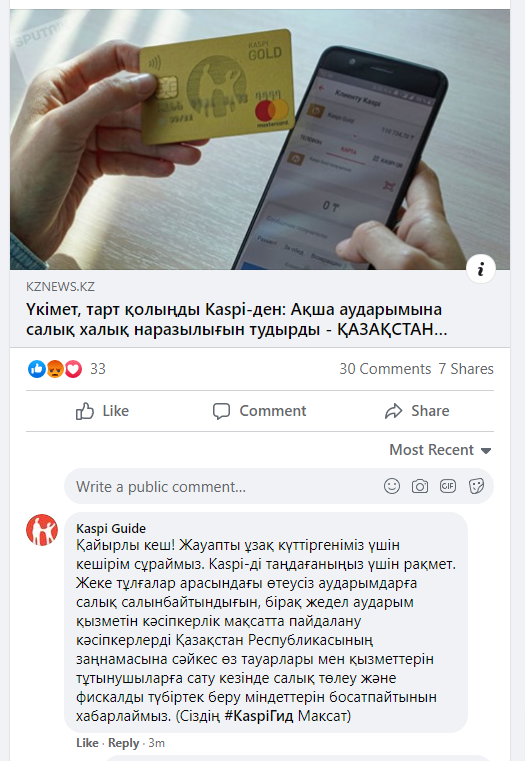The width and height of the screenshot is (525, 761).
Task: View the 7 Shares list
Action: point(466,369)
